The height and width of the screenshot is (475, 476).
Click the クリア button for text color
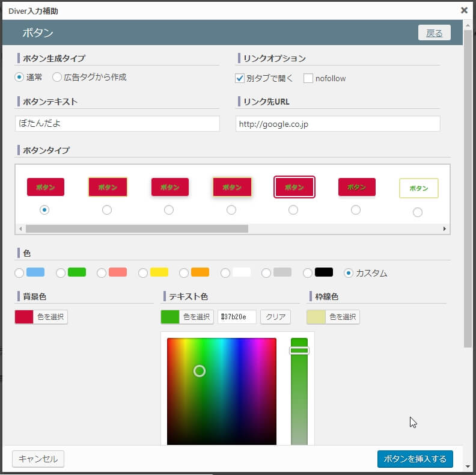pos(275,317)
